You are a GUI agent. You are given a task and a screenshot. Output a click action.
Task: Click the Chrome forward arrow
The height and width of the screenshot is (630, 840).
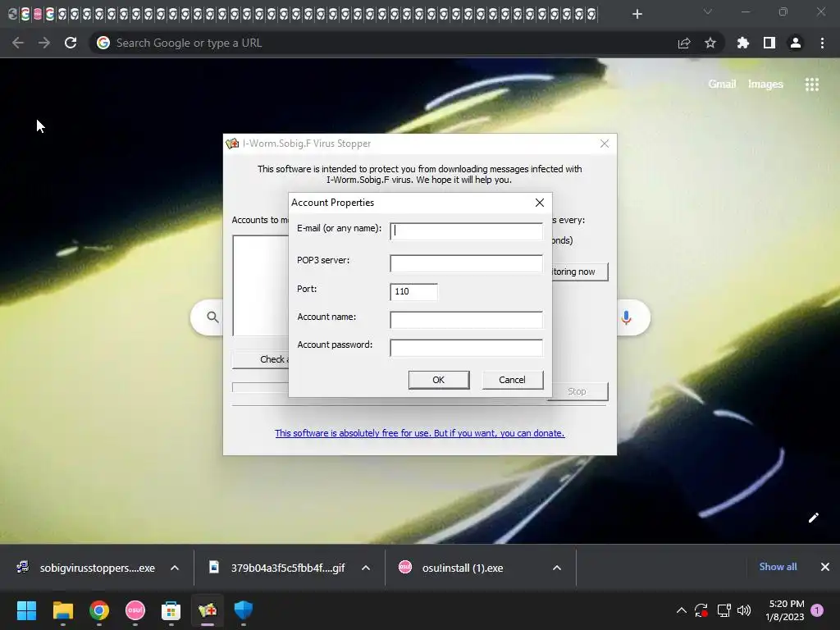tap(44, 43)
